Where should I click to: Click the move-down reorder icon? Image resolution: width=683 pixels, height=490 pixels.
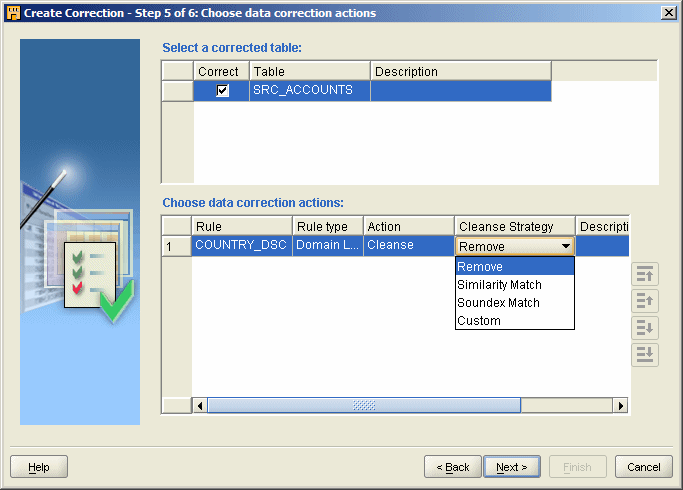tap(645, 328)
